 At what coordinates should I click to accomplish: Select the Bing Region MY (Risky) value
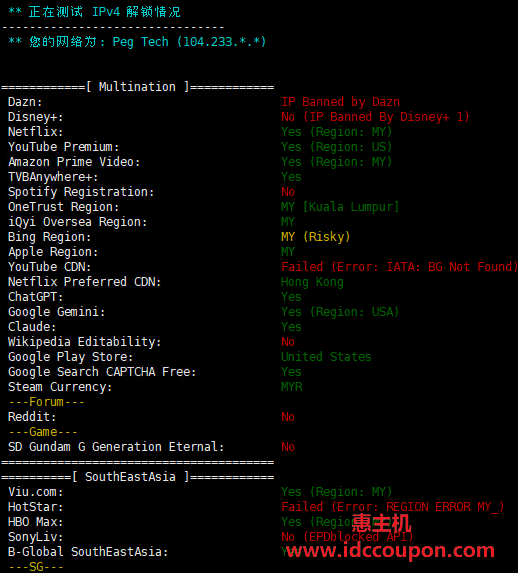click(x=315, y=237)
